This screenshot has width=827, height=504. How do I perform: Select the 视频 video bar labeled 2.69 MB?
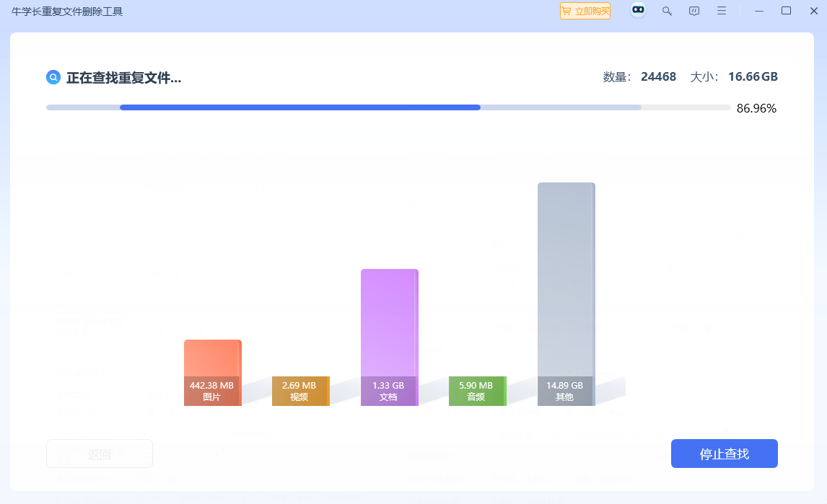click(300, 391)
